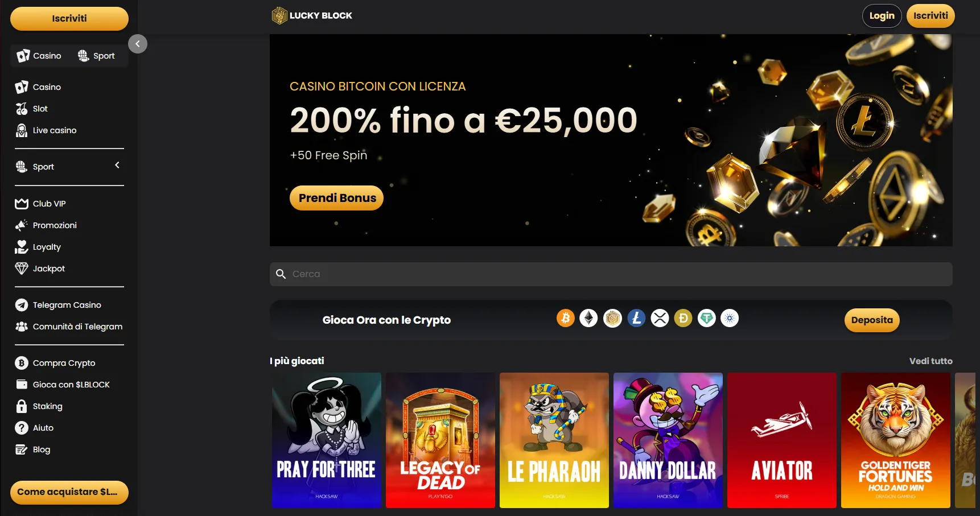Click the Cardano coin icon
980x516 pixels.
[x=730, y=318]
